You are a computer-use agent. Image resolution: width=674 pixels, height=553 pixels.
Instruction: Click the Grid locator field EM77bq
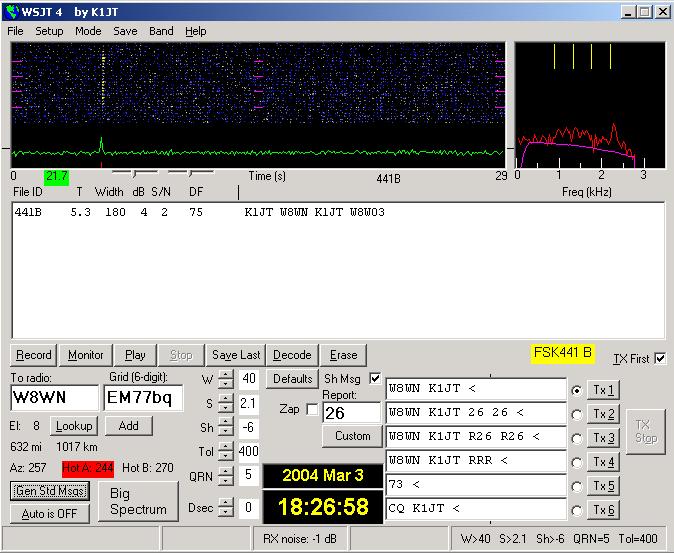pos(144,398)
